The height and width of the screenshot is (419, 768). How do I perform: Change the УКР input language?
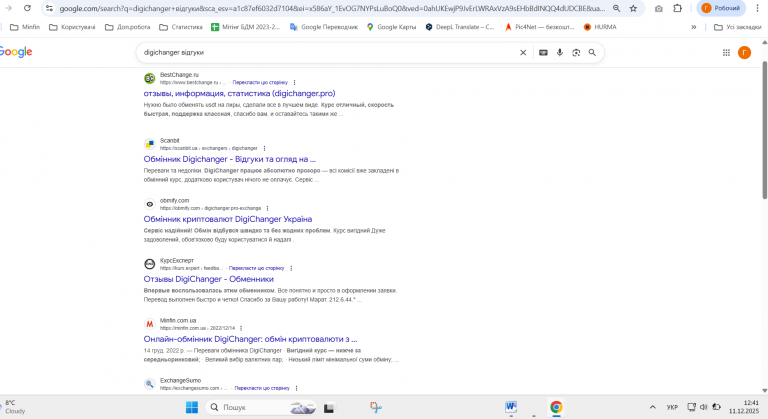672,407
